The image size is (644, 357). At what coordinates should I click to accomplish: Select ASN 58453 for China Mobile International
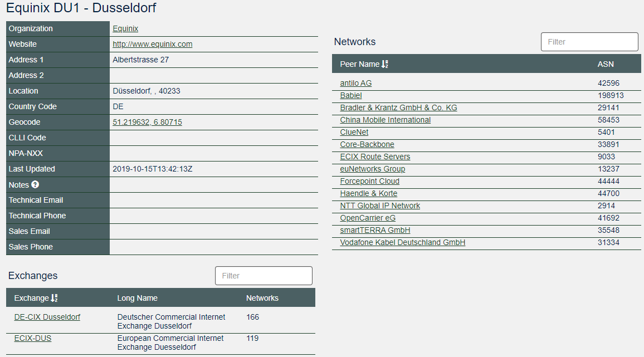(x=608, y=120)
